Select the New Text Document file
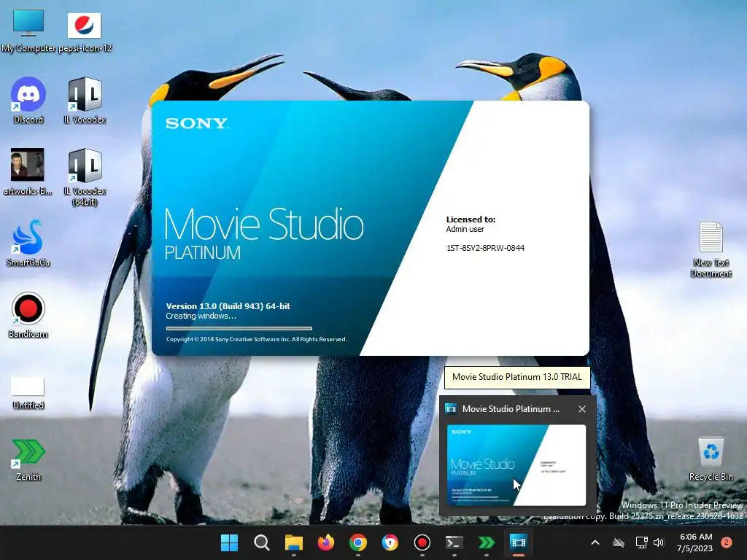Image resolution: width=747 pixels, height=560 pixels. coord(711,249)
